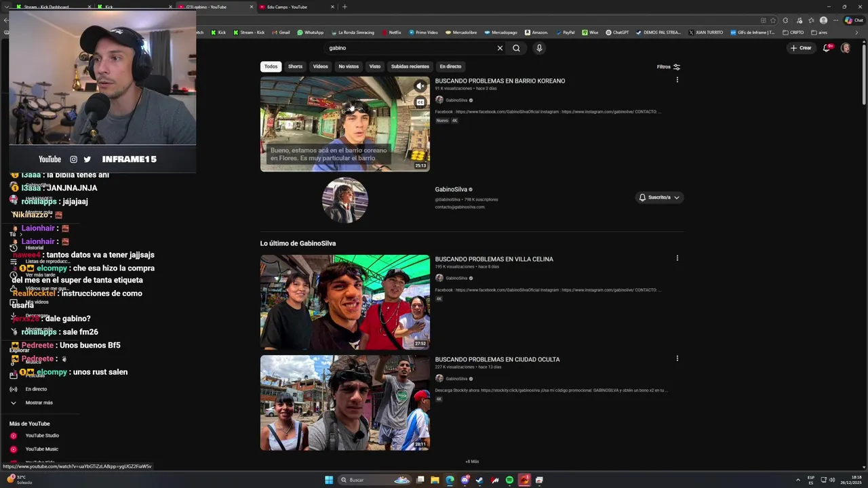Screen dimensions: 868x488
Task: Open options for Villa Celina video
Action: pyautogui.click(x=677, y=258)
